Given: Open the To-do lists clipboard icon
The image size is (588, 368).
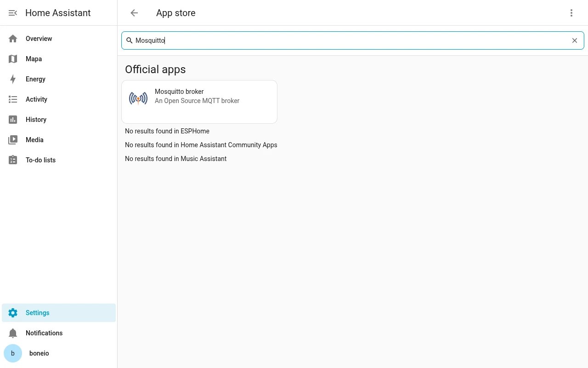Looking at the screenshot, I should [x=13, y=160].
